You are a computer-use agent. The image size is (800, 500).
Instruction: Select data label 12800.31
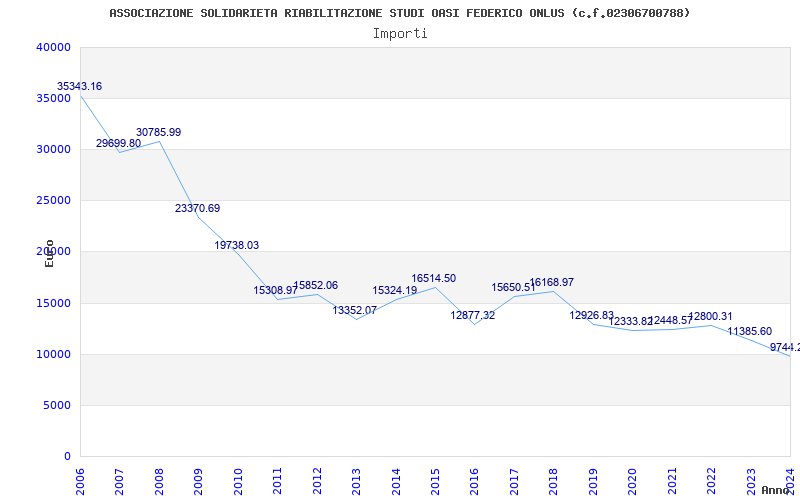click(710, 316)
